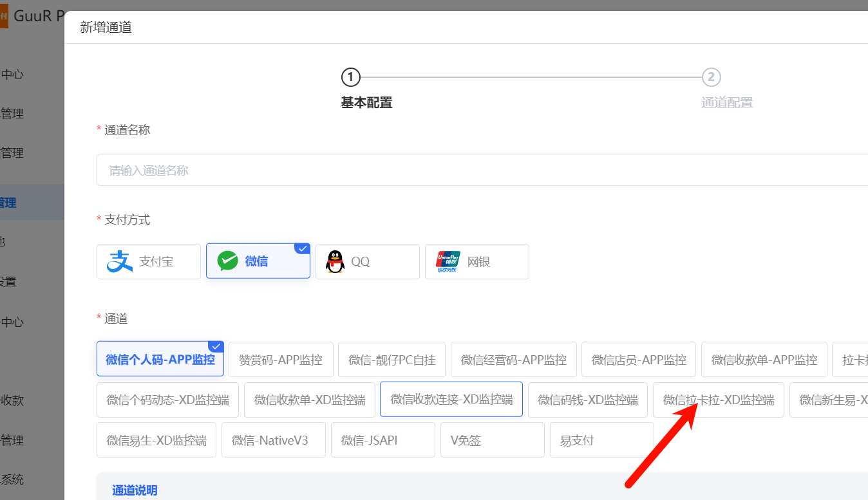Click step 1 circle 基本配置
The width and height of the screenshot is (868, 500).
pos(350,78)
